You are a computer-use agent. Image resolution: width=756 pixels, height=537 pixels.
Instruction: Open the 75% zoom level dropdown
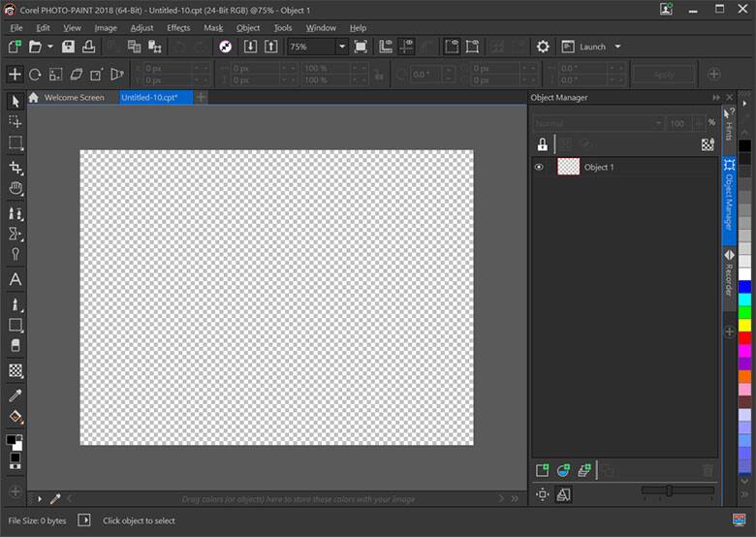tap(341, 47)
